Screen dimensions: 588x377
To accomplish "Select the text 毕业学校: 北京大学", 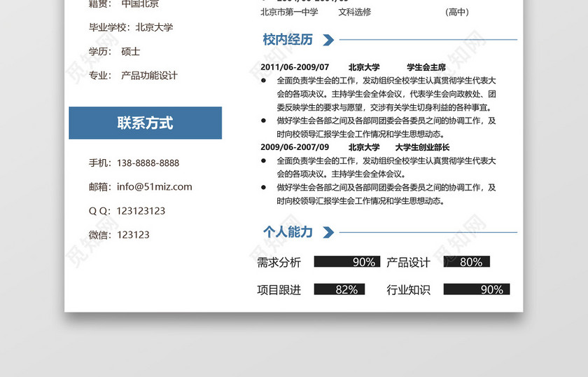I will 131,27.
